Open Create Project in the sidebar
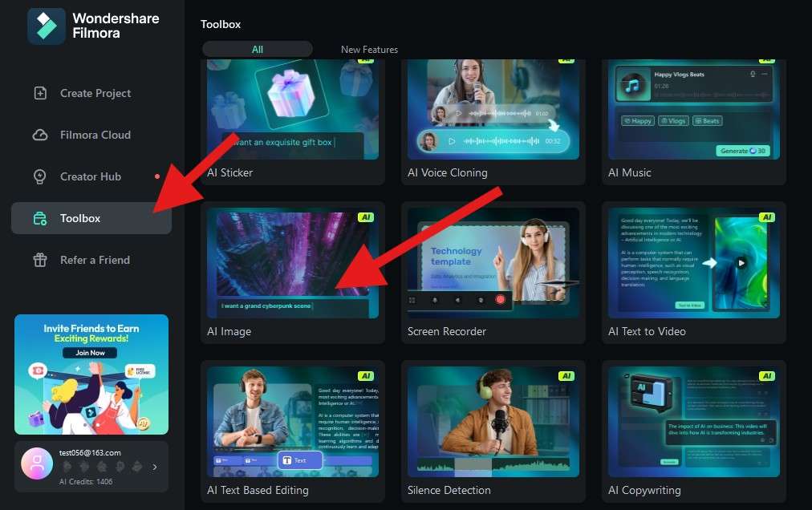Viewport: 812px width, 510px height. [91, 93]
